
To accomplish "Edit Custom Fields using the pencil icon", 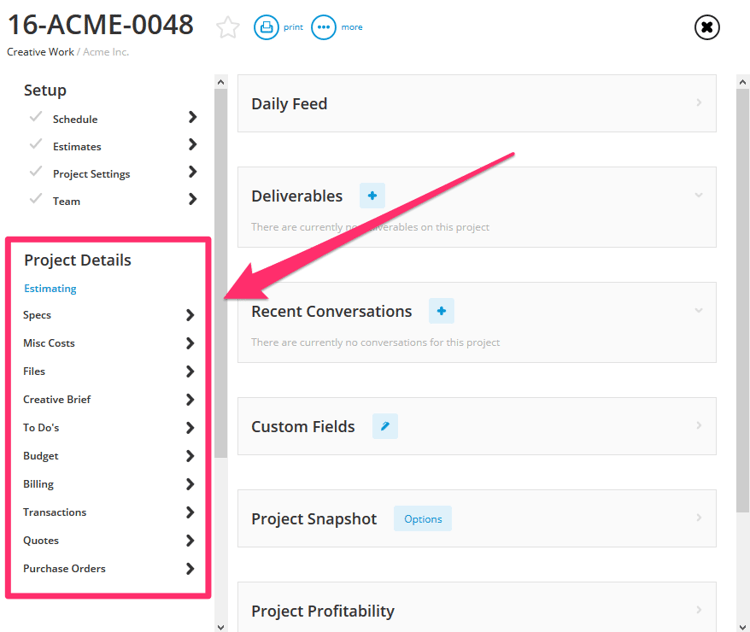I will point(385,426).
